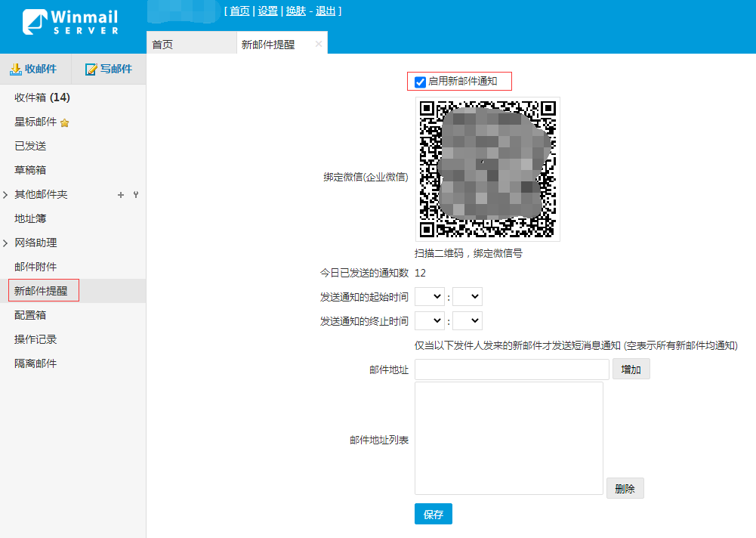Toggle the 启用新邮件通知 checkbox
Screen dimensions: 756x538
click(x=420, y=82)
